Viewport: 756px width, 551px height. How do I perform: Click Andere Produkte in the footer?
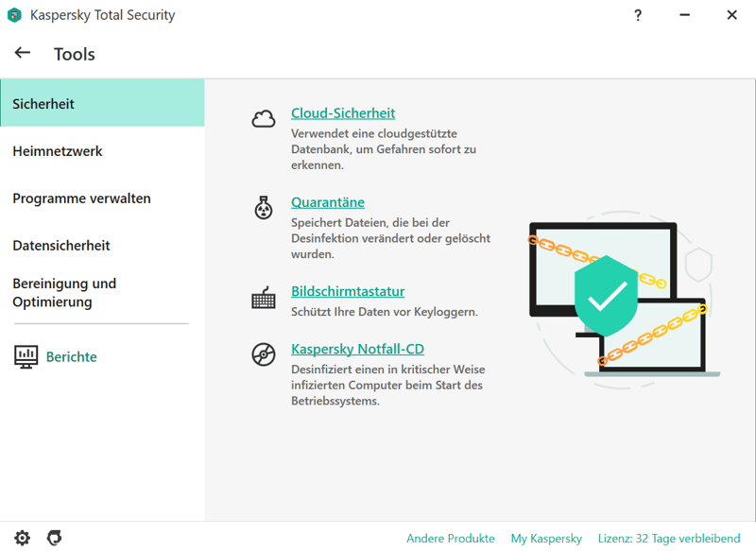click(451, 539)
